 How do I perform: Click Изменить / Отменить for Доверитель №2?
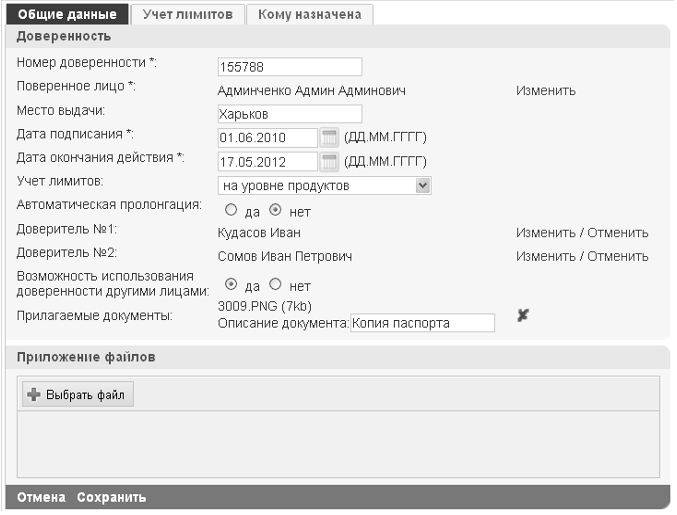point(582,256)
